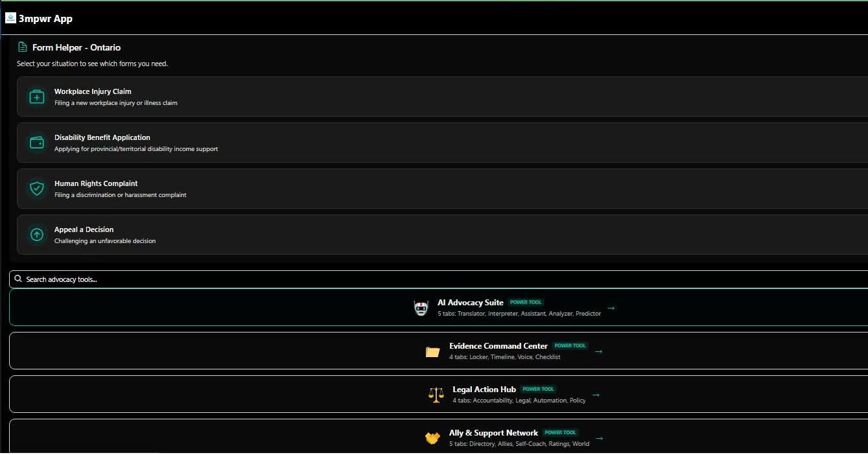Click the Human Rights Complaint shield icon
Image resolution: width=868 pixels, height=455 pixels.
pyautogui.click(x=37, y=189)
